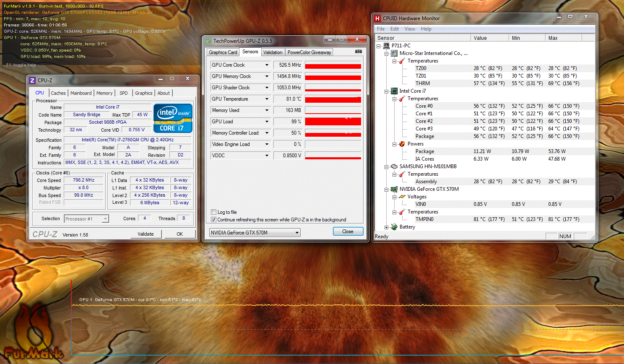Click the P711-PC computer icon

click(x=386, y=46)
